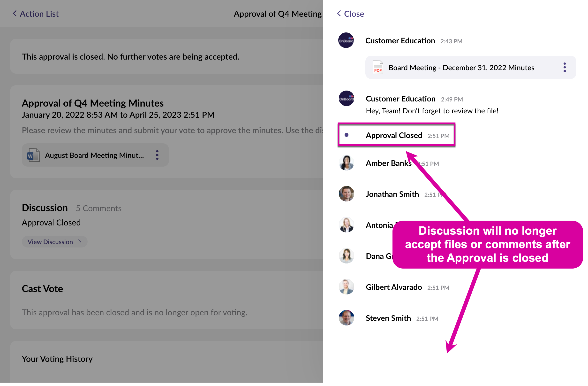
Task: Open the PDF attachment three-dot menu
Action: click(x=565, y=67)
